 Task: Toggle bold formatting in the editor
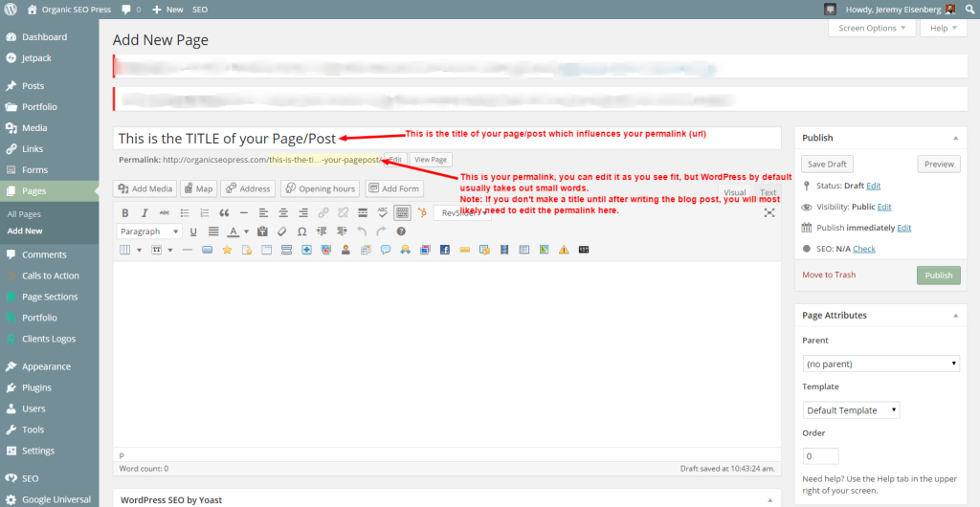click(x=125, y=212)
